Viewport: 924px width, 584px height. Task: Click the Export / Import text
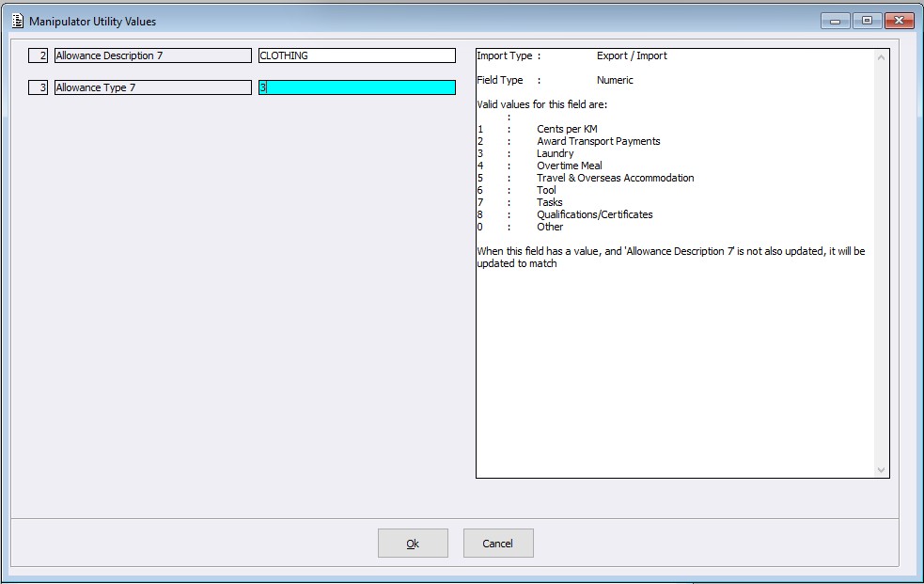(632, 55)
